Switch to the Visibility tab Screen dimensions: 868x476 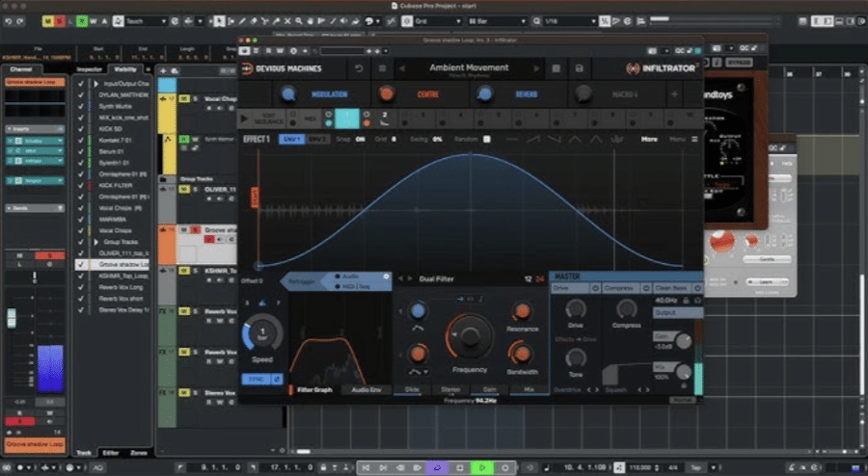tap(125, 69)
